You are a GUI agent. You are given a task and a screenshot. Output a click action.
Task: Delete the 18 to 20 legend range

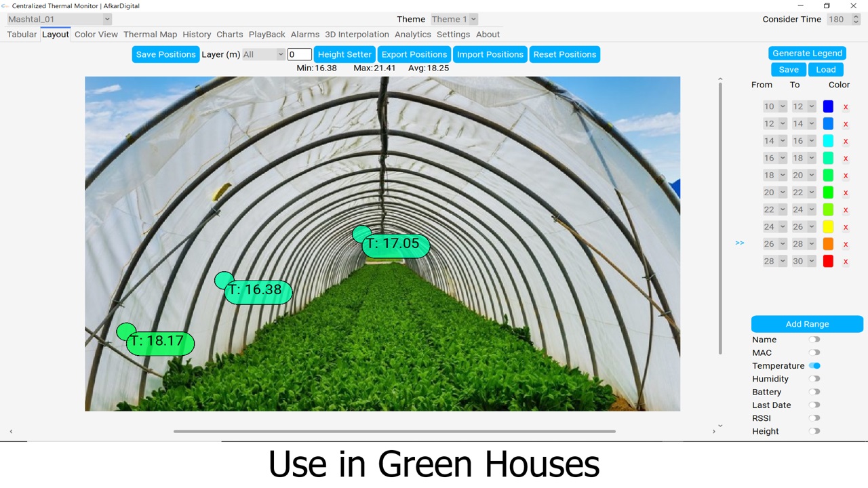point(846,176)
